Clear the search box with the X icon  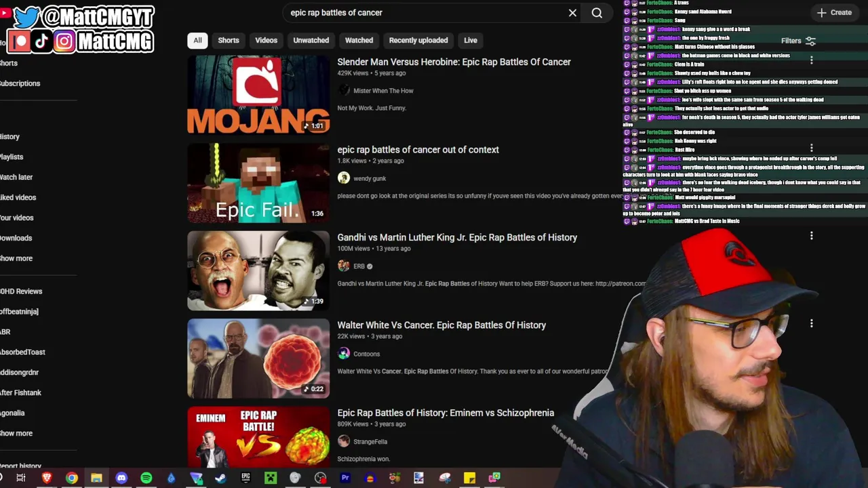click(572, 13)
